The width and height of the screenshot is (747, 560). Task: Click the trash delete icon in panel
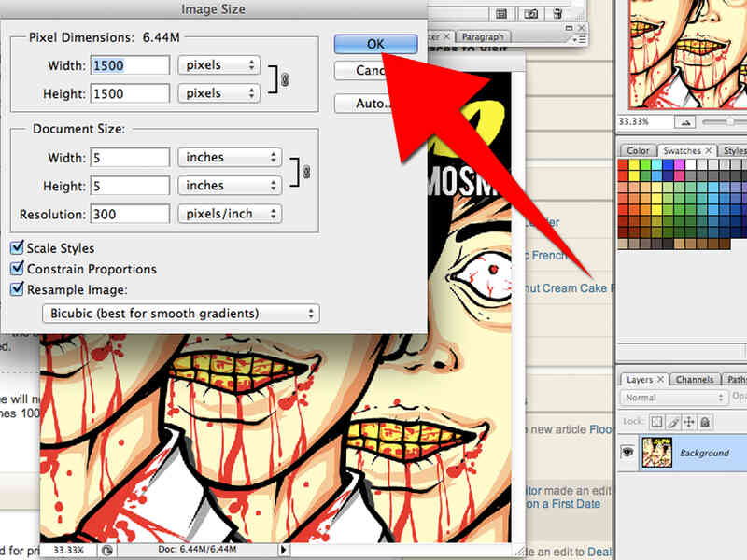click(557, 13)
